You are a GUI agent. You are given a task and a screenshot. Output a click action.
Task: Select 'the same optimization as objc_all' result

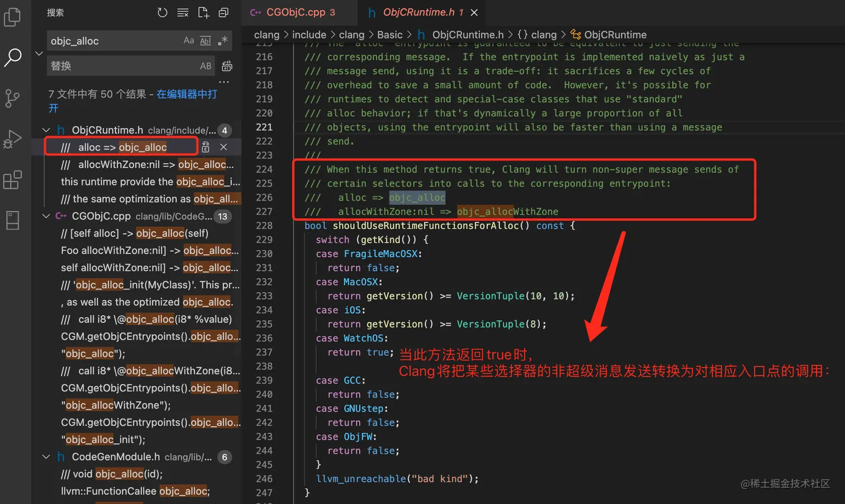click(149, 199)
